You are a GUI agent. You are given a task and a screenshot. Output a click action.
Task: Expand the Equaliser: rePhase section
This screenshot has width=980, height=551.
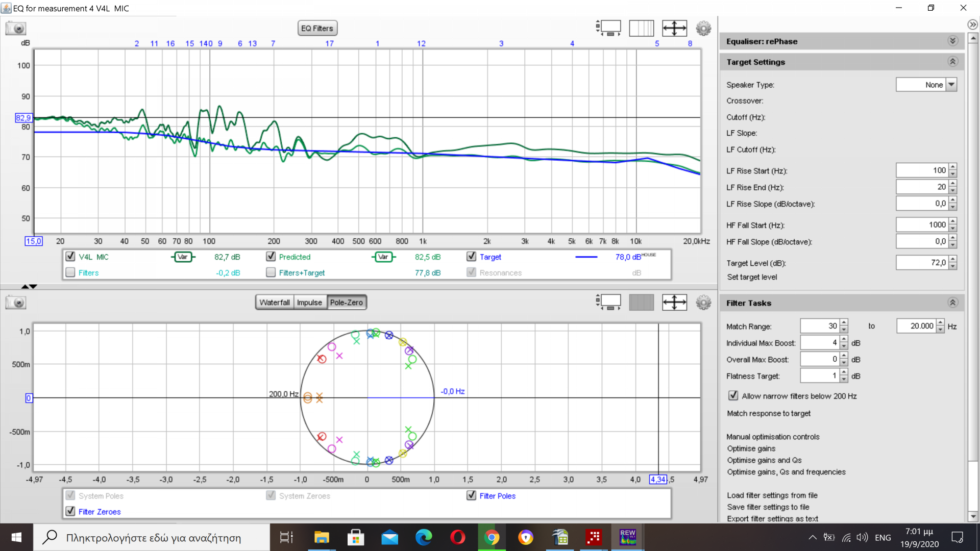pyautogui.click(x=952, y=41)
